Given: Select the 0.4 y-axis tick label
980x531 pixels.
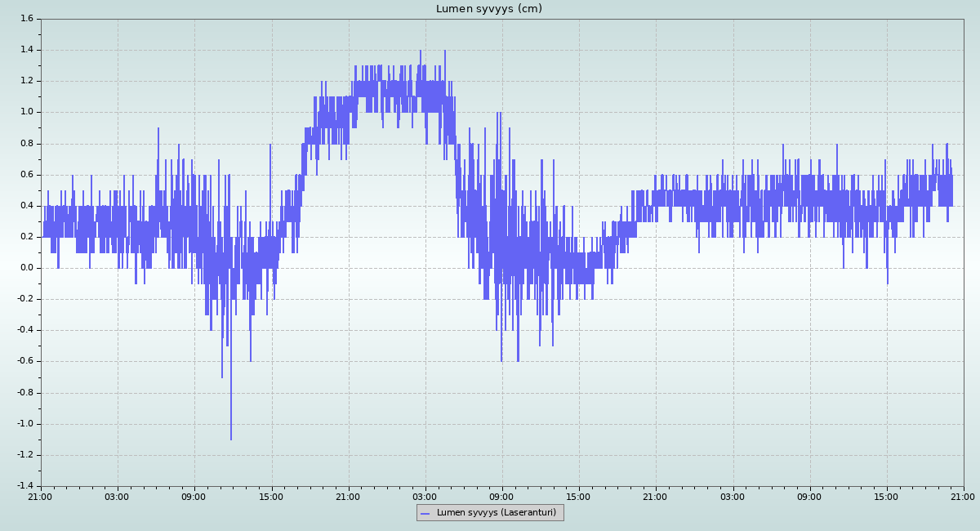Looking at the screenshot, I should coord(26,206).
